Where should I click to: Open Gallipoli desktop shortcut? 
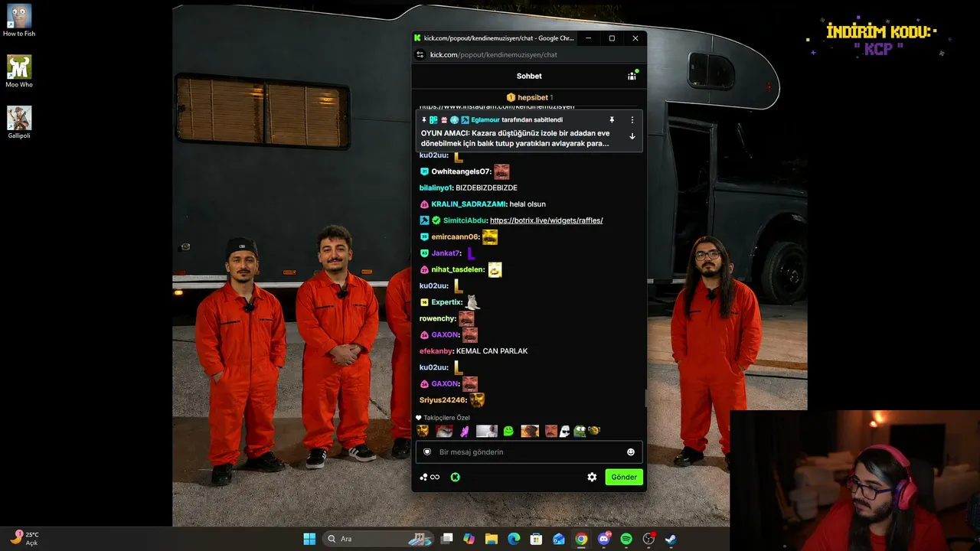click(19, 122)
